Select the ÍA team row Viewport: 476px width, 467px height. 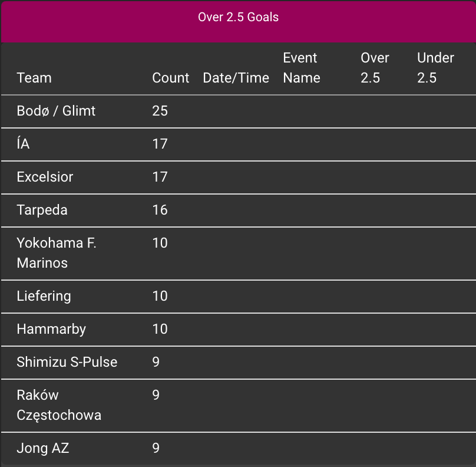tap(239, 144)
